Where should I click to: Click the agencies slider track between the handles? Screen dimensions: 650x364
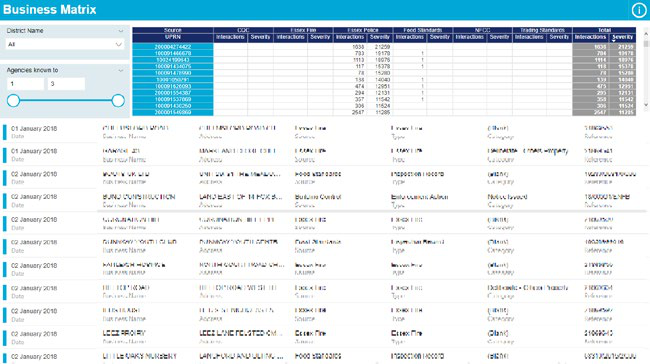tap(65, 100)
